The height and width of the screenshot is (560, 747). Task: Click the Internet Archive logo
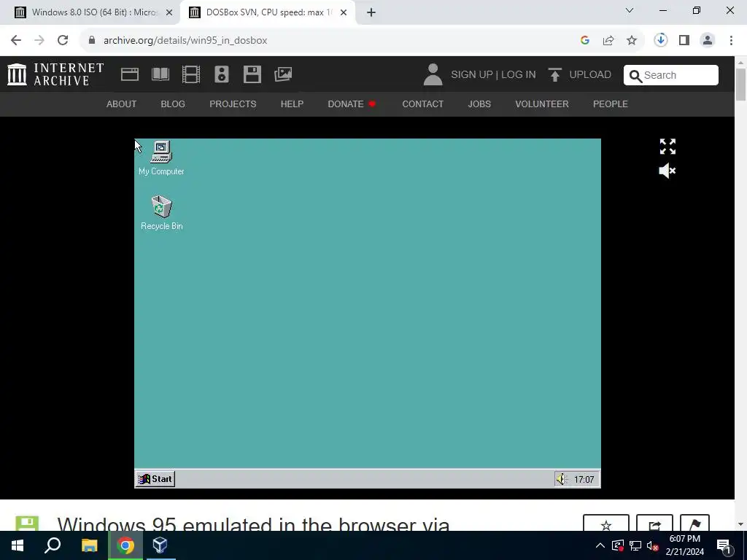click(55, 74)
